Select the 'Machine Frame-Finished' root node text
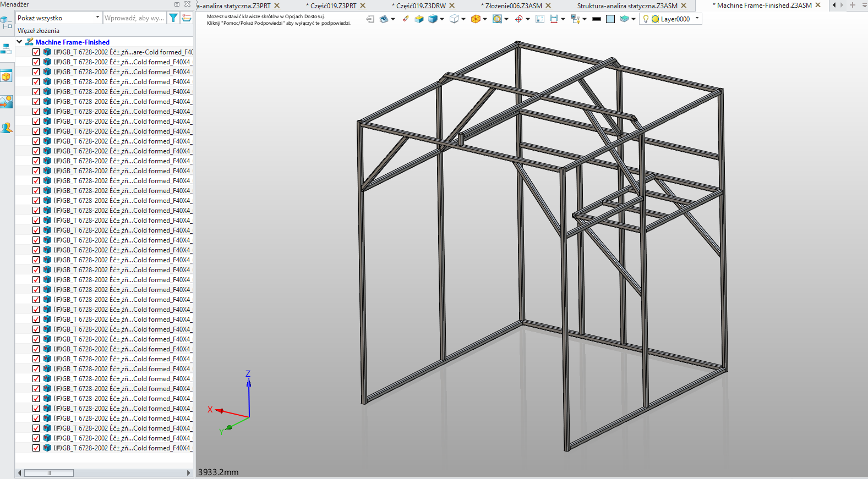 click(x=72, y=42)
